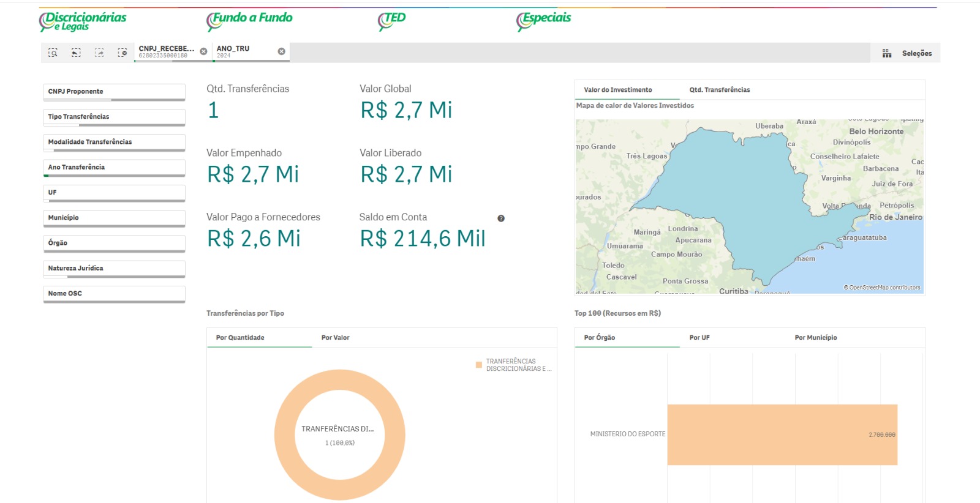
Task: Show Top 100 Por UF tab
Action: (699, 338)
